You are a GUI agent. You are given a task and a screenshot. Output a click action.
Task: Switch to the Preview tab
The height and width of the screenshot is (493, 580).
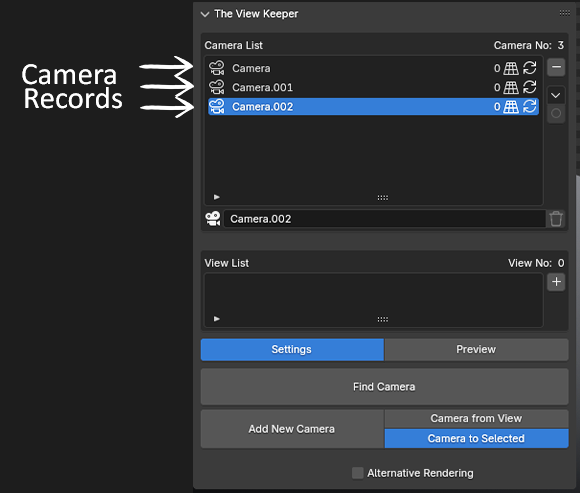pos(476,350)
